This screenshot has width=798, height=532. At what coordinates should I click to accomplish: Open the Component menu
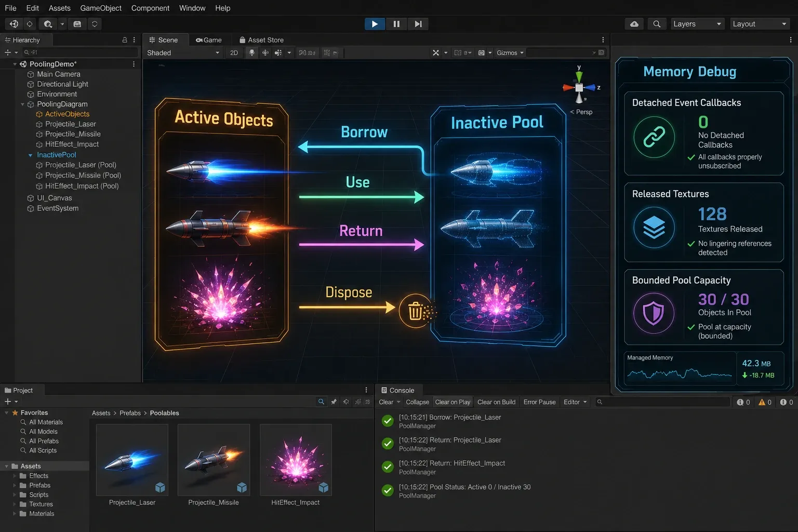tap(150, 8)
